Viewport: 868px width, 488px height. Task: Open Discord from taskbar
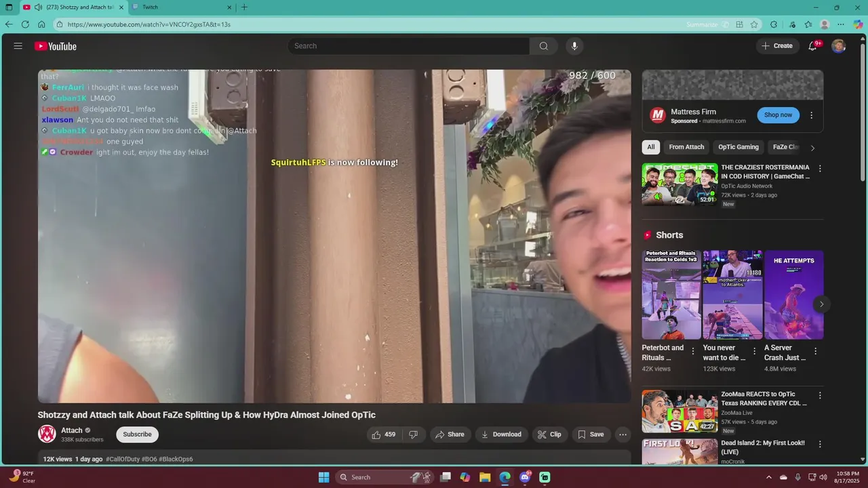coord(525,477)
